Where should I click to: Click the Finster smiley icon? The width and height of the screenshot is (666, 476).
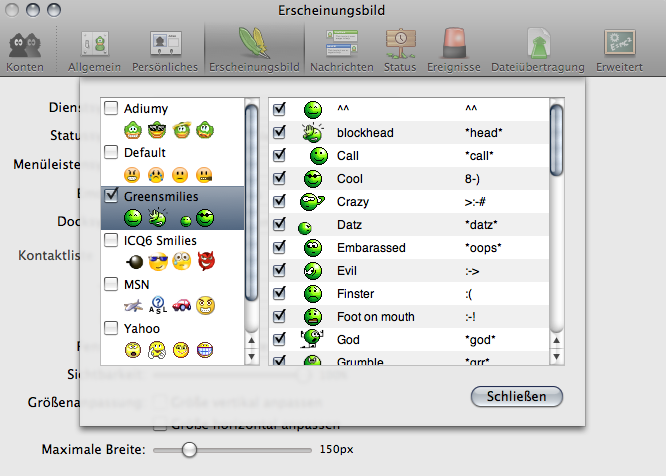[x=313, y=293]
